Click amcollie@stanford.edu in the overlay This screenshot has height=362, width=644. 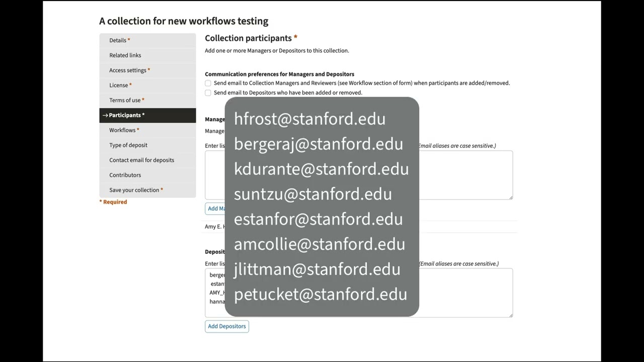click(x=319, y=244)
